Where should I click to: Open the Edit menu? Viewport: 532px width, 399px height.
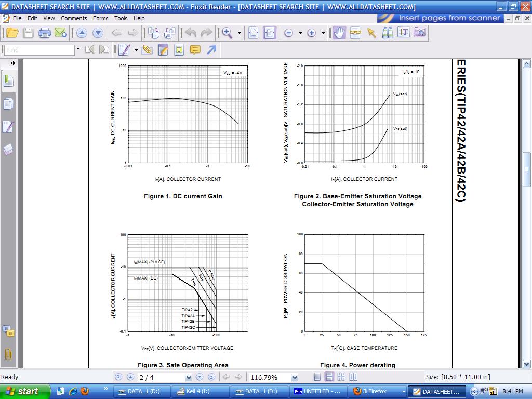(32, 18)
